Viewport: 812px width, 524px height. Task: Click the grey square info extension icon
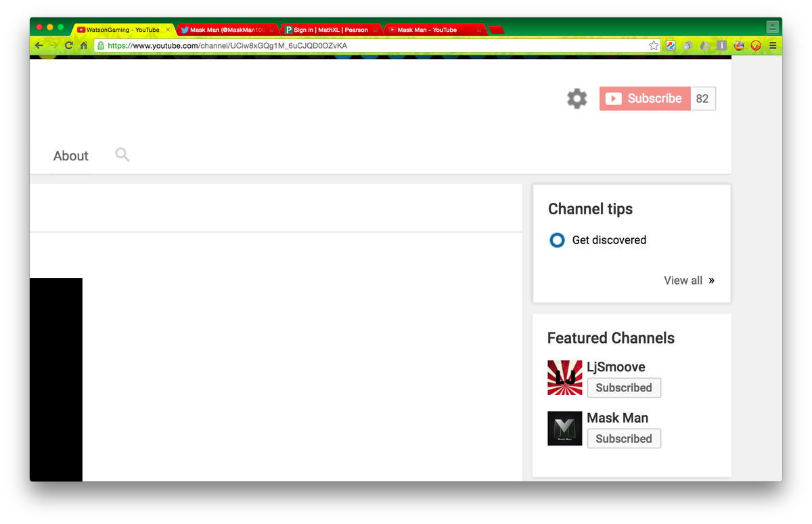click(x=722, y=46)
